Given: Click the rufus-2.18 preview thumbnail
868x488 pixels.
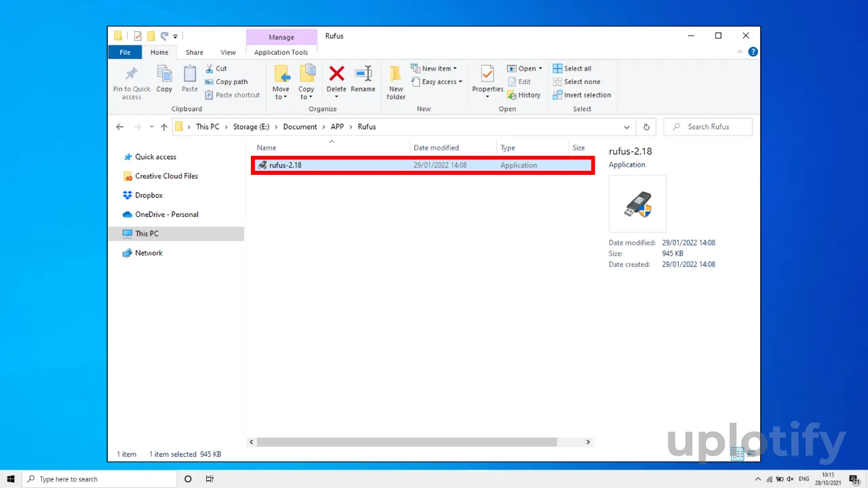Looking at the screenshot, I should pos(637,204).
